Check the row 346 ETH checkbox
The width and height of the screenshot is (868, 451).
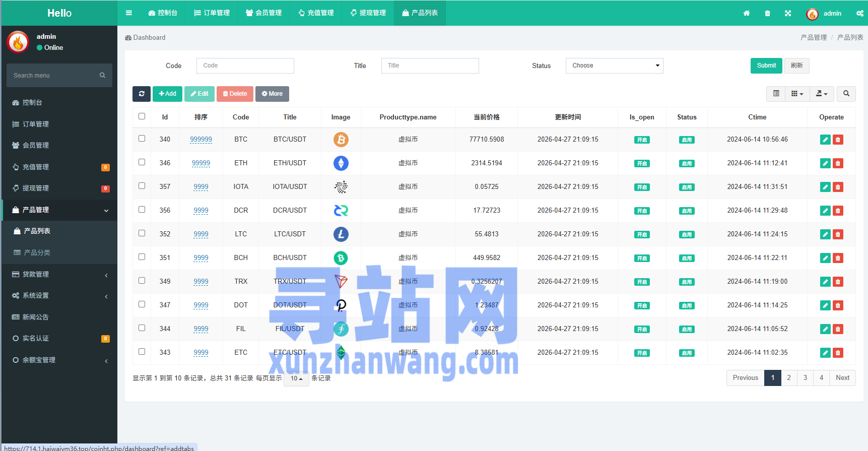coord(142,162)
